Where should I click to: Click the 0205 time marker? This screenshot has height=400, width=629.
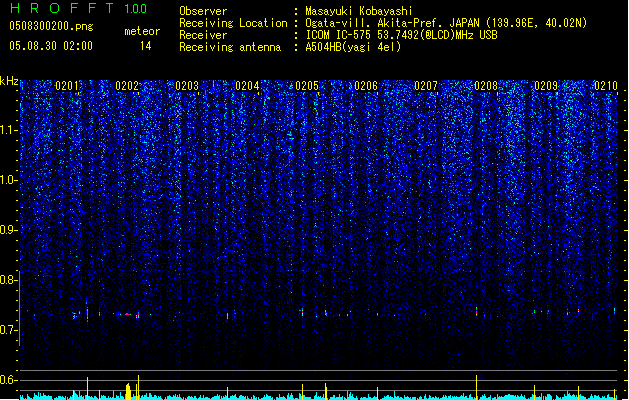pos(307,86)
